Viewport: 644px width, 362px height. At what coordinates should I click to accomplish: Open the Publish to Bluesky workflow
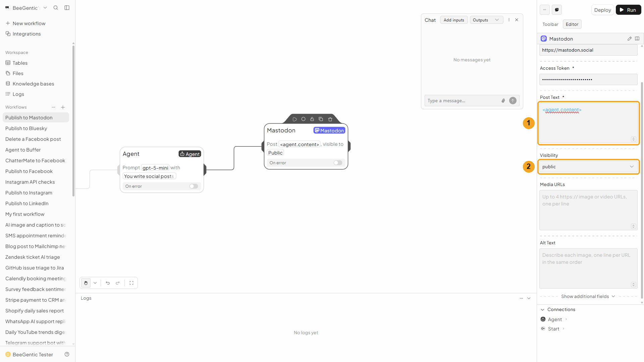click(x=36, y=128)
